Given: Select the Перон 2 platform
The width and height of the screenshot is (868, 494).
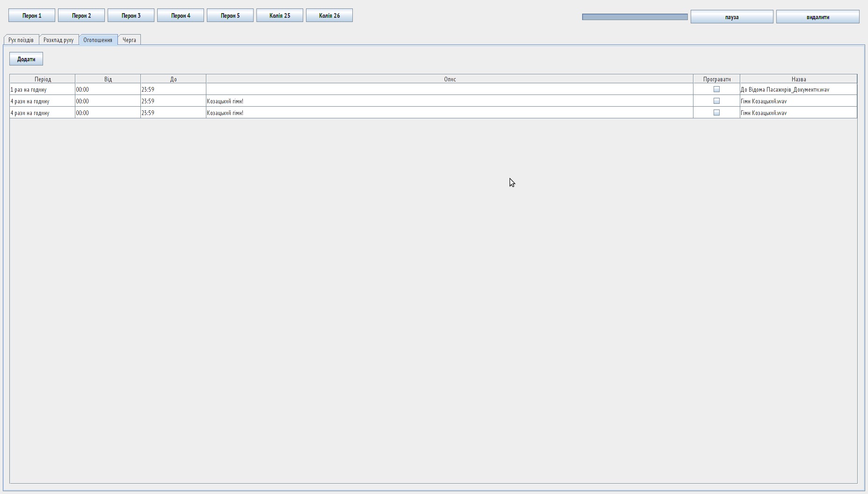Looking at the screenshot, I should (81, 15).
